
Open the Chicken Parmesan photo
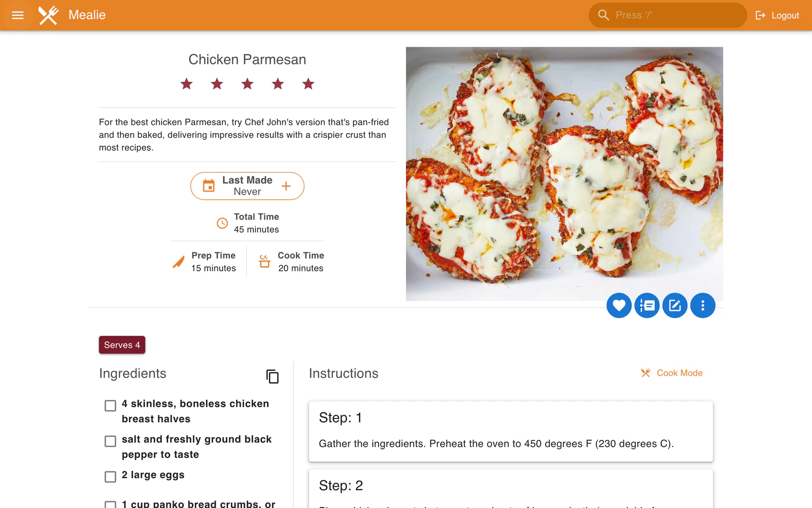click(x=564, y=174)
